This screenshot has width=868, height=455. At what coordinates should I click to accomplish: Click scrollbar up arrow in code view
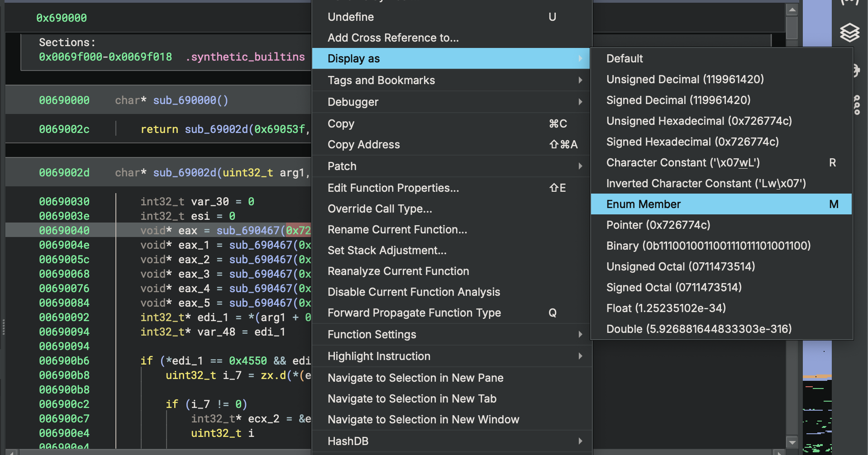[x=792, y=9]
